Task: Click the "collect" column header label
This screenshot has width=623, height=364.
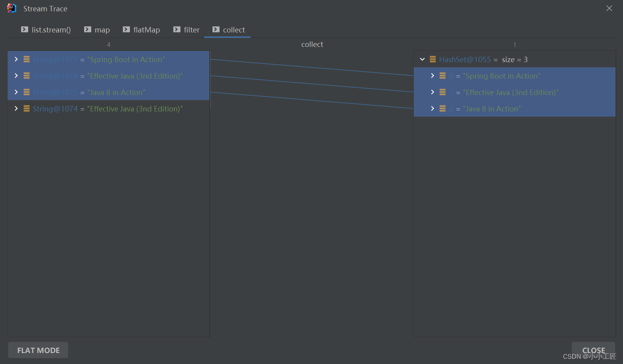Action: pos(312,45)
